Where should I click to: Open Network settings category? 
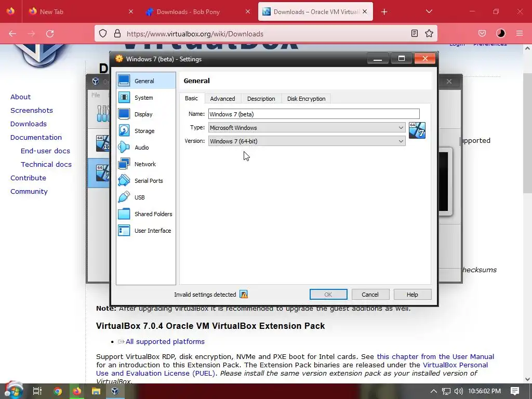pyautogui.click(x=146, y=164)
